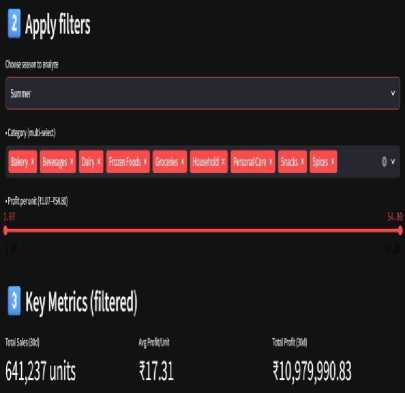This screenshot has width=405, height=393.
Task: Click the ₹10,979,990.83 total profit value
Action: click(312, 371)
